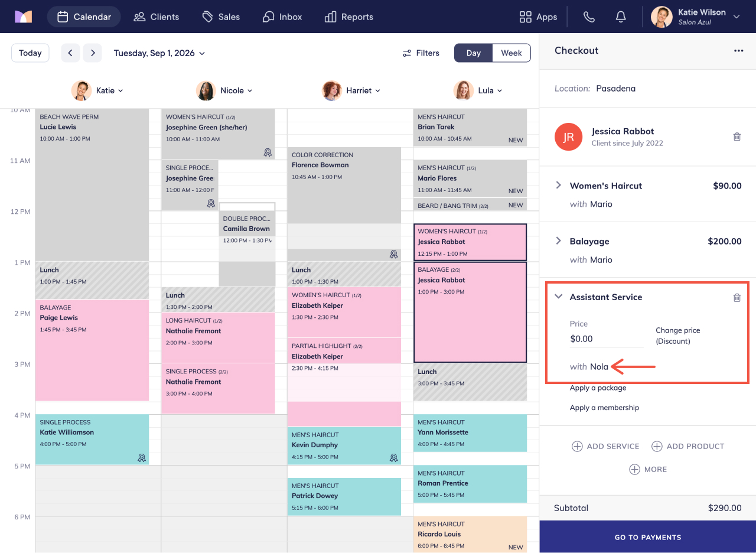Click the phone call icon
The image size is (756, 553).
point(589,17)
